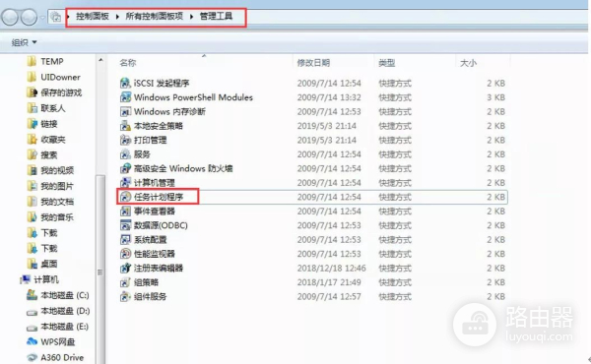Select the 系统配置 icon
This screenshot has height=364, width=591.
pyautogui.click(x=125, y=239)
